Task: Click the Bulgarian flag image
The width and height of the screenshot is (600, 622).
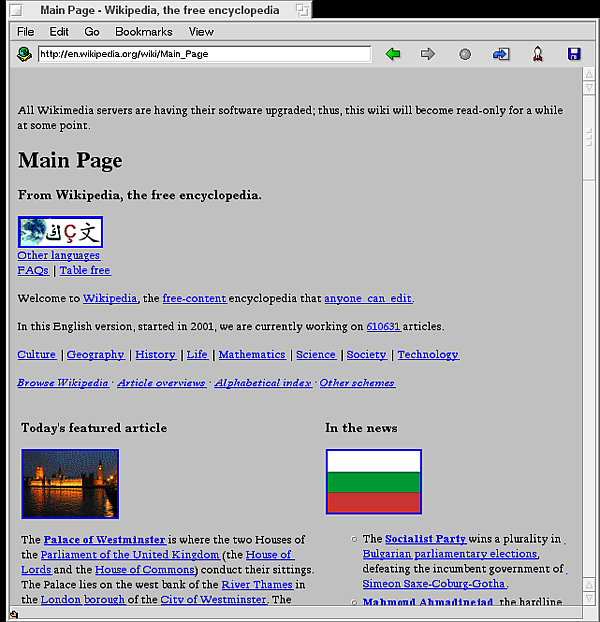Action: 374,482
